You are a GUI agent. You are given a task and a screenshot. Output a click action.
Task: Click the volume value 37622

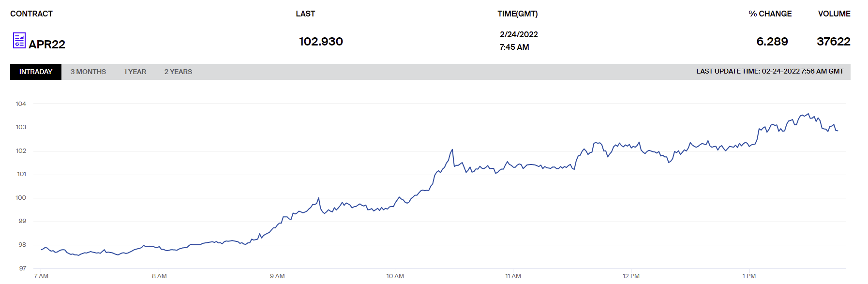point(834,42)
